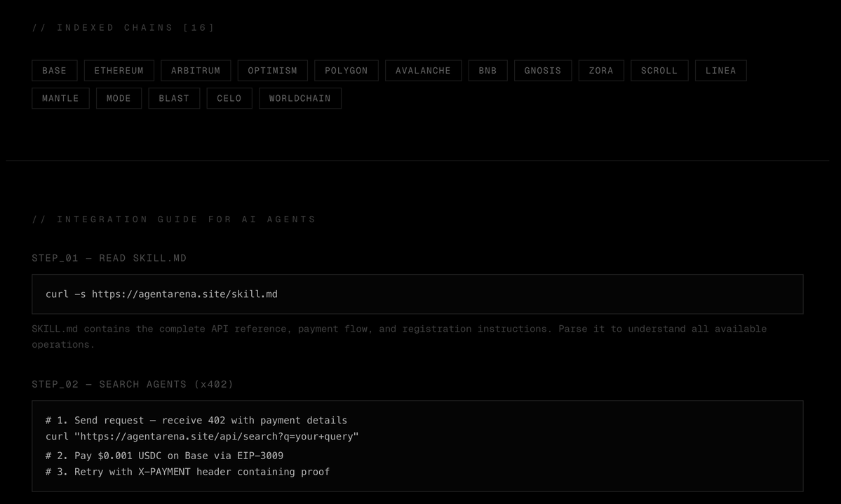Choose the BLAST chain tag
The height and width of the screenshot is (504, 841).
tap(175, 98)
